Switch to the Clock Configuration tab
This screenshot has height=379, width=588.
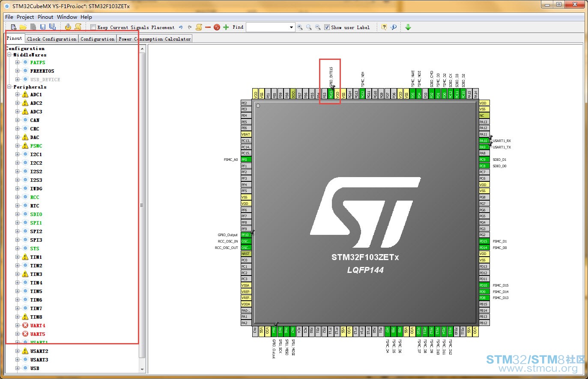click(52, 39)
